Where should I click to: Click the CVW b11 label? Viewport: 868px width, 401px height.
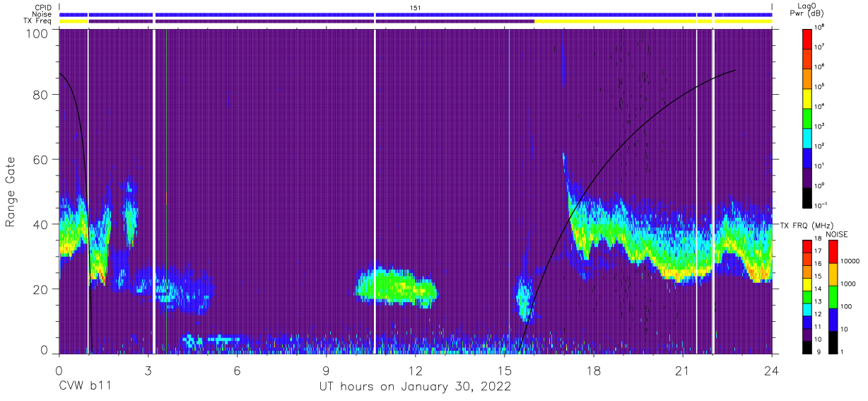[85, 386]
